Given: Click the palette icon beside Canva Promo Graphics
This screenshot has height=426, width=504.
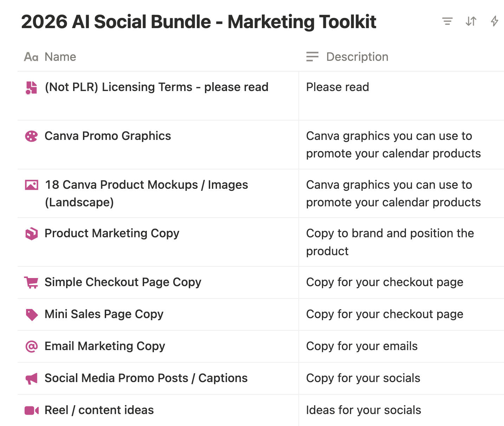Looking at the screenshot, I should (x=31, y=136).
